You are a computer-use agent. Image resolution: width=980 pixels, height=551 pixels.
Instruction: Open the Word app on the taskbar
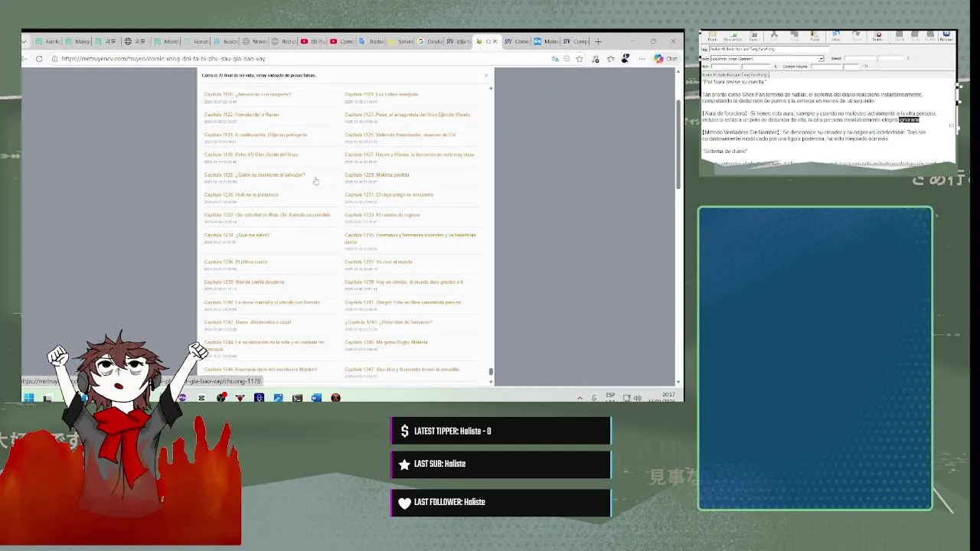(x=316, y=398)
